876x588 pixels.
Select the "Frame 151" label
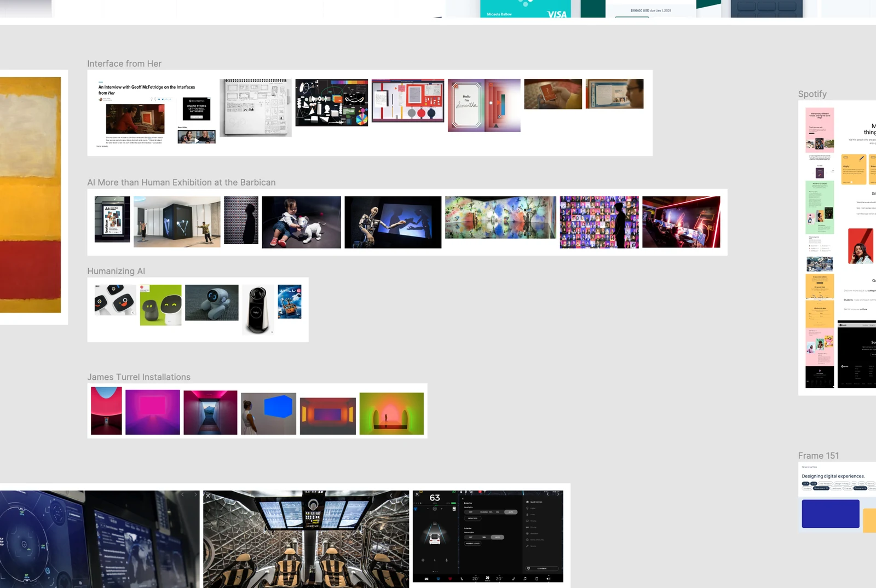click(x=819, y=456)
